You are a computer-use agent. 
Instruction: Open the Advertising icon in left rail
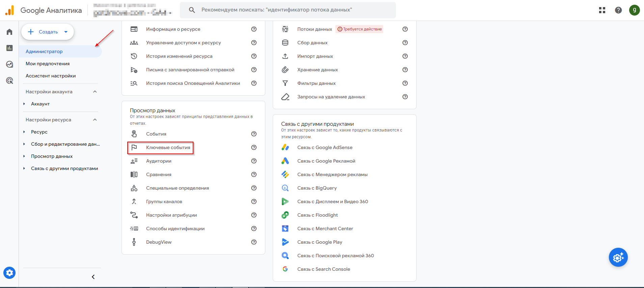tap(9, 80)
